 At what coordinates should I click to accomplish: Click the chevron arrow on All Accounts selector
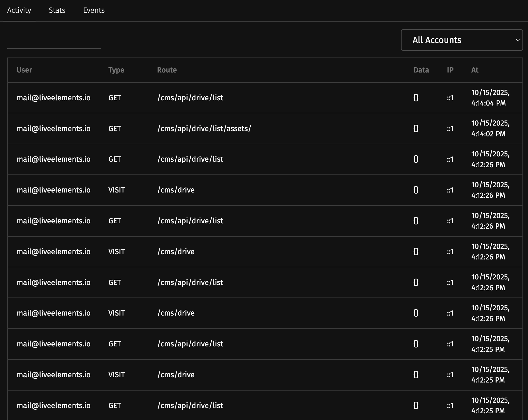tap(518, 40)
